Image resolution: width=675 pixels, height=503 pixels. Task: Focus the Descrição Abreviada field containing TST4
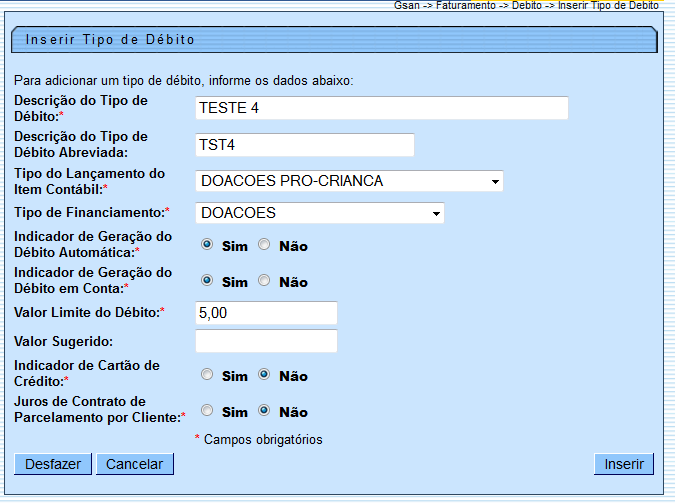click(x=305, y=145)
